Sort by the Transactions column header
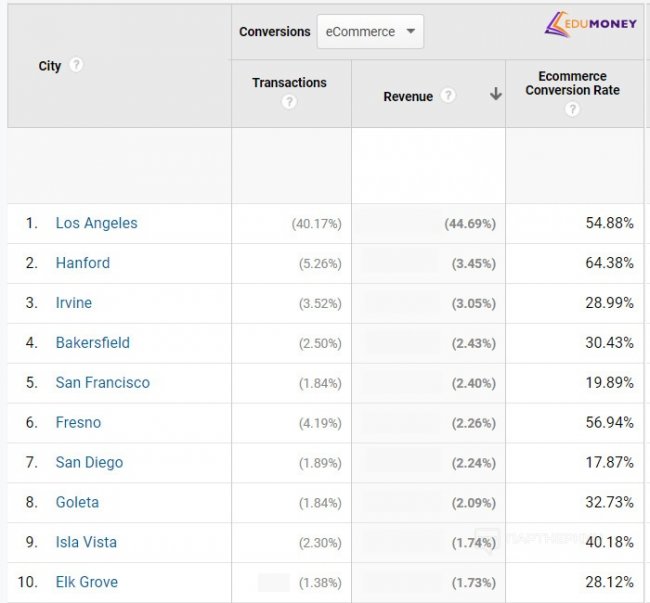 (x=289, y=83)
